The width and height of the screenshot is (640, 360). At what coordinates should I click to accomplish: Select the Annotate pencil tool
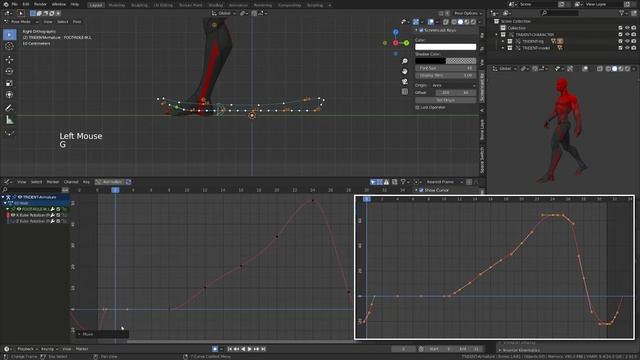coord(9,108)
